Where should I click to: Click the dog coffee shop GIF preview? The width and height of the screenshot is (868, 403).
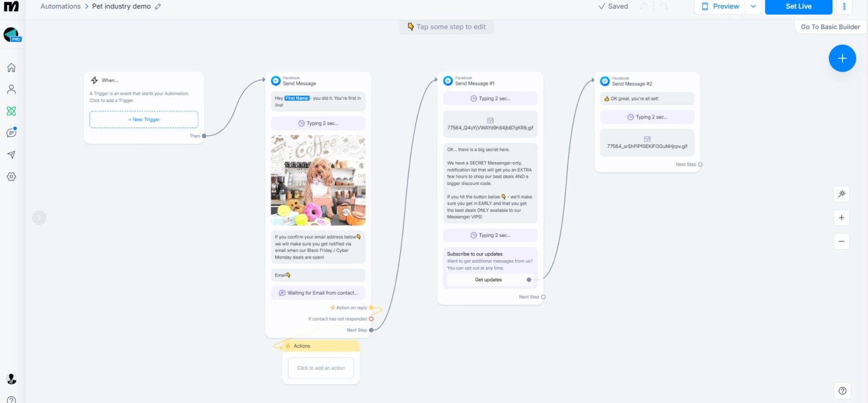point(318,180)
